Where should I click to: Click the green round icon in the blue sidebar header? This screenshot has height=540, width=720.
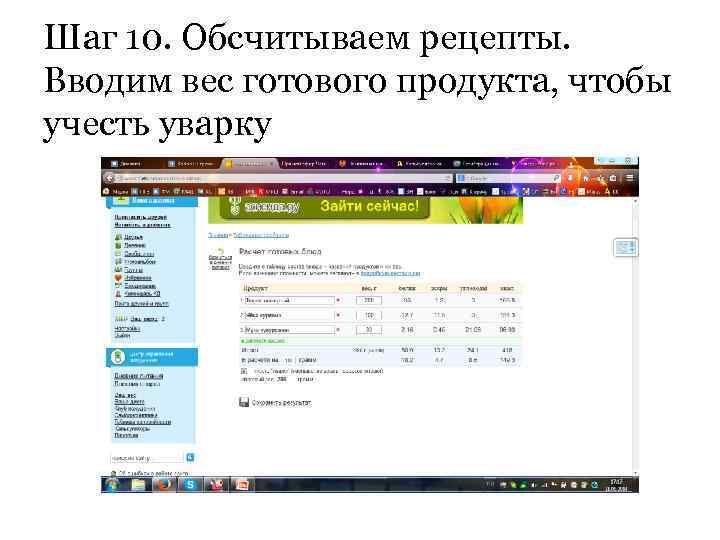point(118,357)
